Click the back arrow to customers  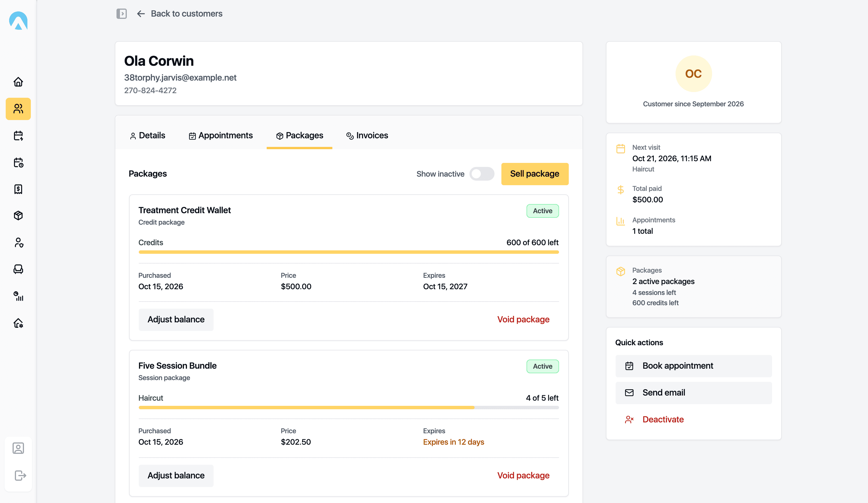141,14
